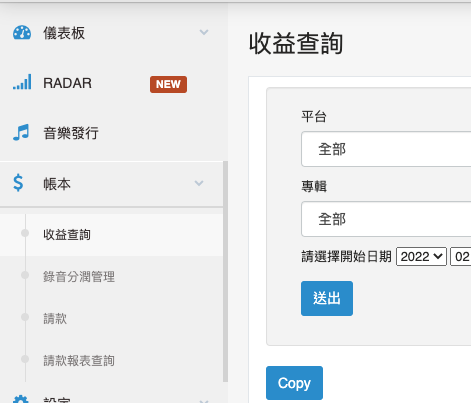
Task: Click the 收益查詢 page heading
Action: pos(296,43)
